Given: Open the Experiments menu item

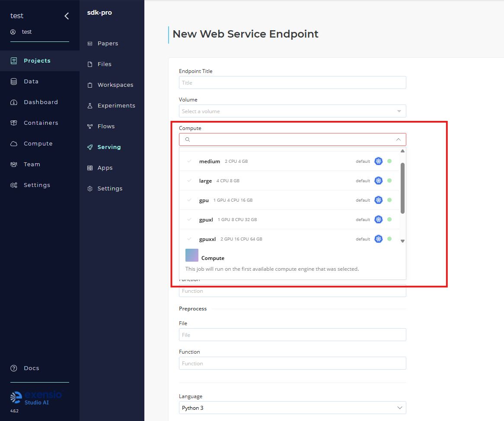Looking at the screenshot, I should 116,106.
